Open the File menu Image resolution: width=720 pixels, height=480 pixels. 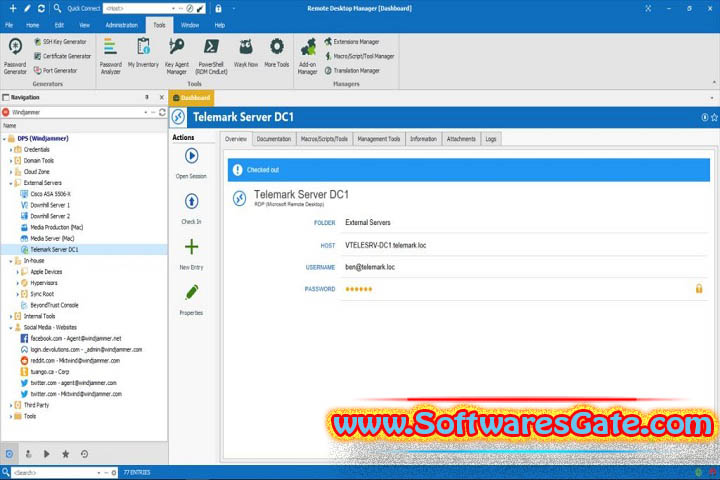coord(9,25)
